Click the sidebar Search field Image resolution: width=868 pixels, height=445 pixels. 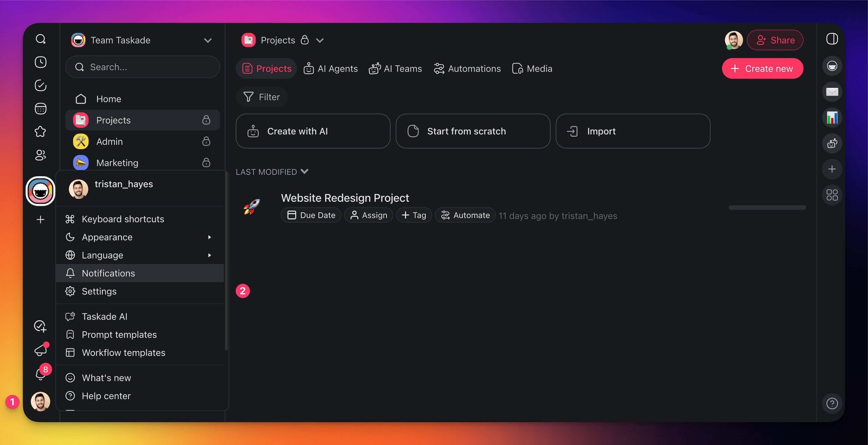pyautogui.click(x=143, y=67)
